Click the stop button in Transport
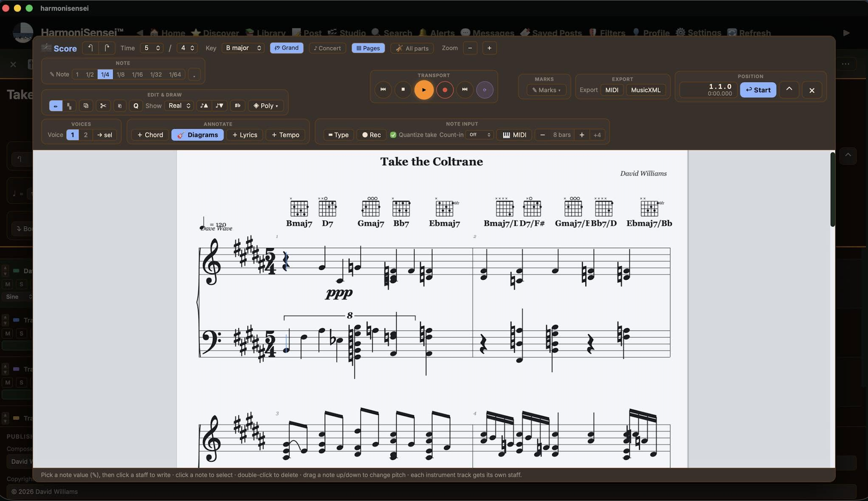Viewport: 868px width, 501px height. click(403, 89)
